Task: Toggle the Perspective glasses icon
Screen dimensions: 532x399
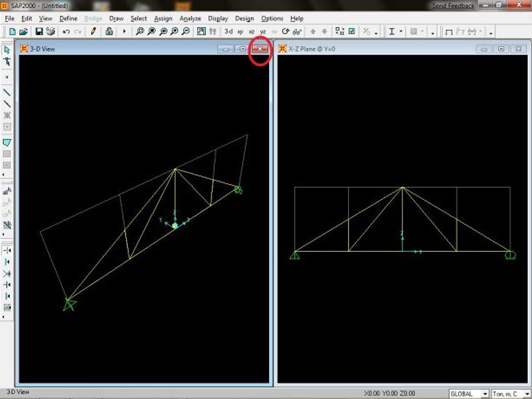Action: coord(297,31)
